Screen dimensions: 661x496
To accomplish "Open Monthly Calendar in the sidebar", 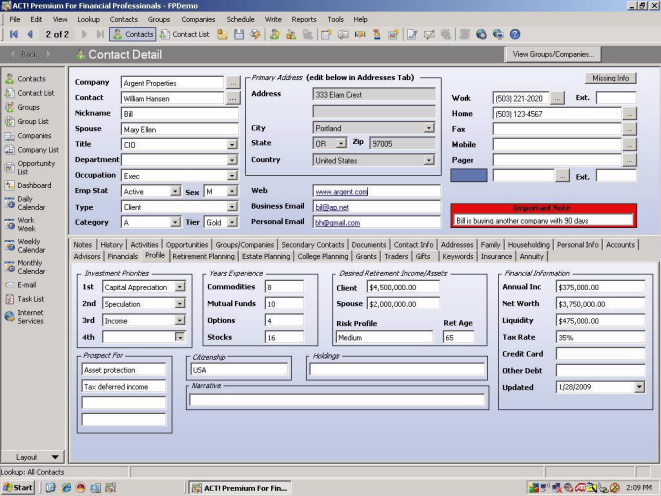I will point(25,267).
